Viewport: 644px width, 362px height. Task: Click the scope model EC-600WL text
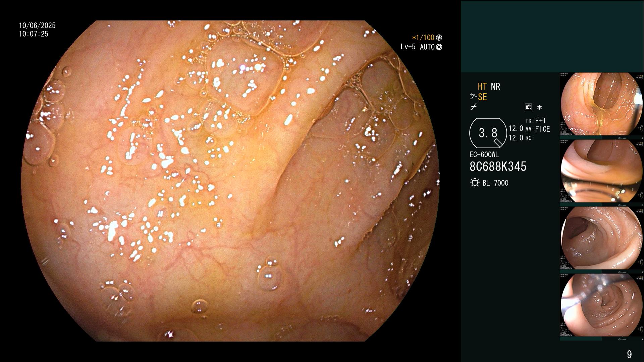point(484,155)
